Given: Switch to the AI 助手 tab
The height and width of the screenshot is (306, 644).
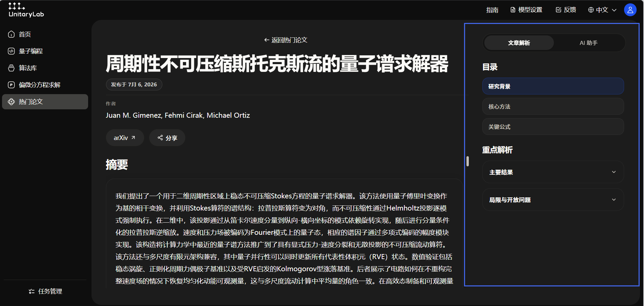Looking at the screenshot, I should (589, 43).
